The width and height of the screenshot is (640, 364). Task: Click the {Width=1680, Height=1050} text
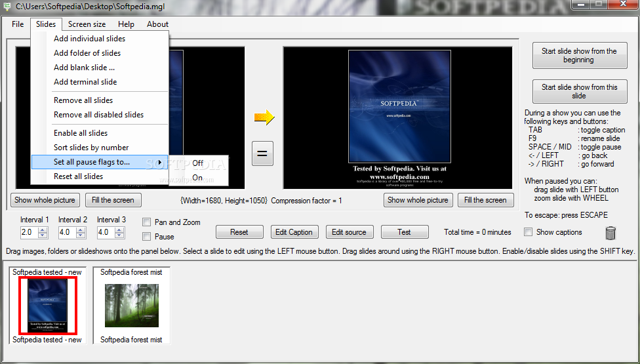(x=224, y=200)
